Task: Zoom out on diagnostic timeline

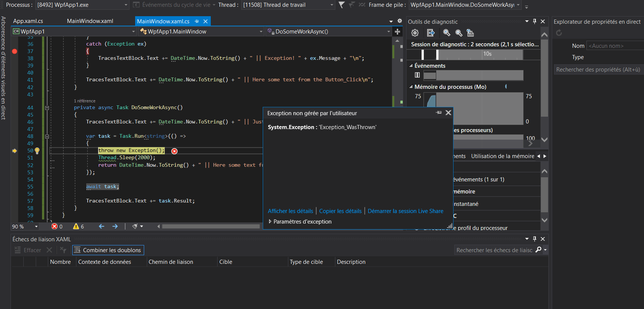Action: coord(459,33)
